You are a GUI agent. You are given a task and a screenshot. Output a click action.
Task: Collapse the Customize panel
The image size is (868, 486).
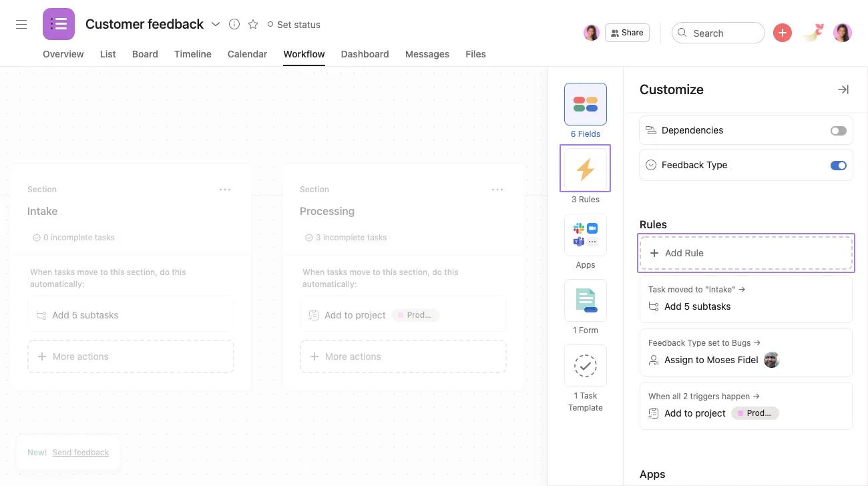pos(843,89)
